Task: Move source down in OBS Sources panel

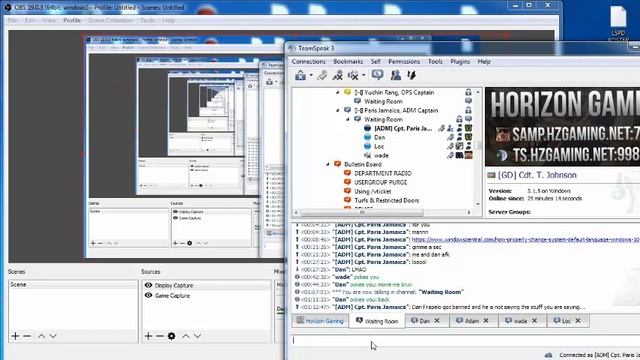Action: [198, 336]
